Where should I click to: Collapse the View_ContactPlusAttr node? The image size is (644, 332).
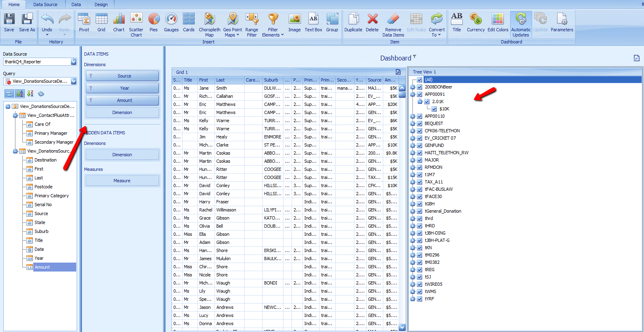tap(15, 115)
